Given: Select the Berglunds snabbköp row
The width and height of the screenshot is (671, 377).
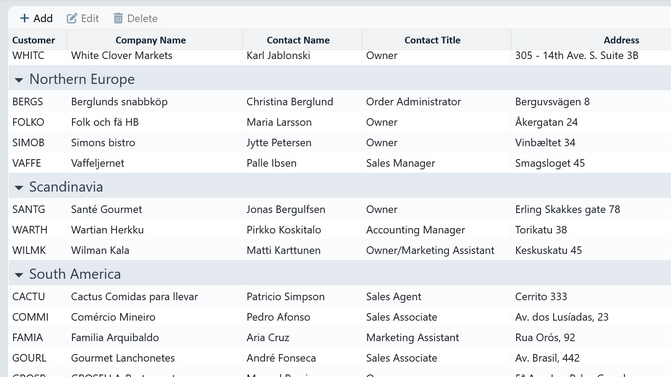Looking at the screenshot, I should [x=340, y=102].
